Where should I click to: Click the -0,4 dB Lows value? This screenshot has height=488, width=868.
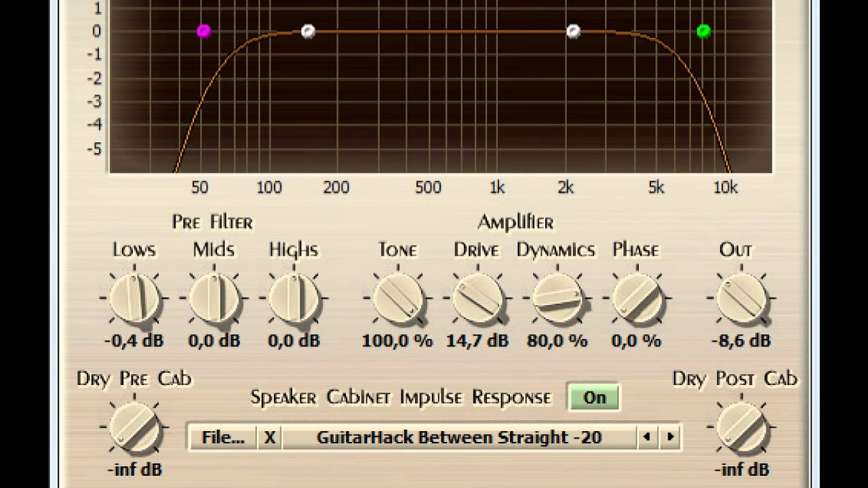(x=134, y=340)
